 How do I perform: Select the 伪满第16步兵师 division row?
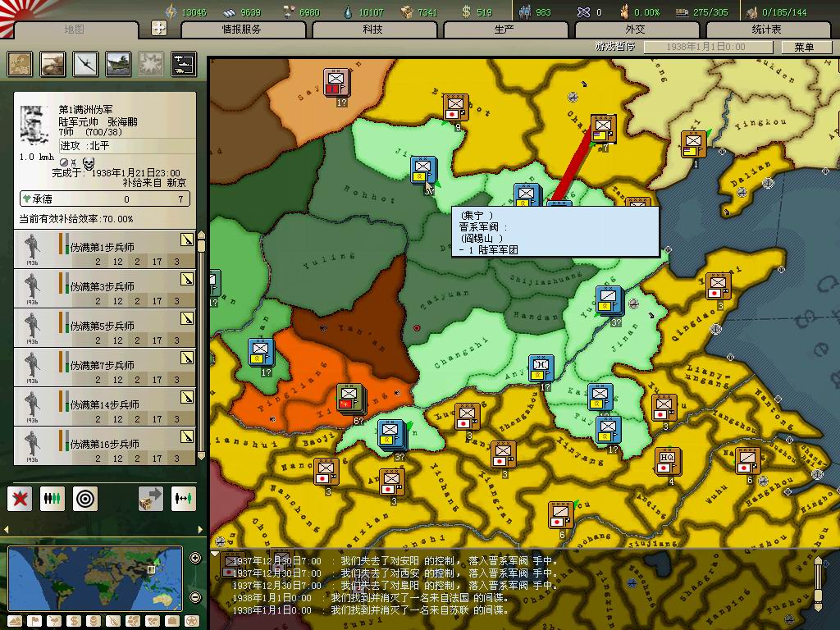[105, 445]
